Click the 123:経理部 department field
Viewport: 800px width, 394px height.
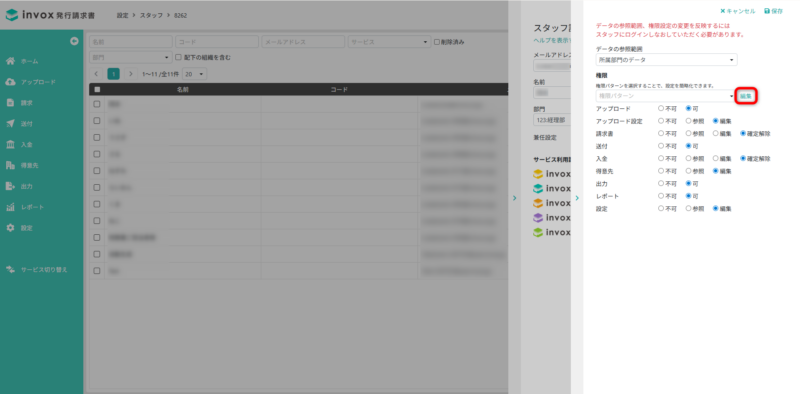(x=552, y=120)
